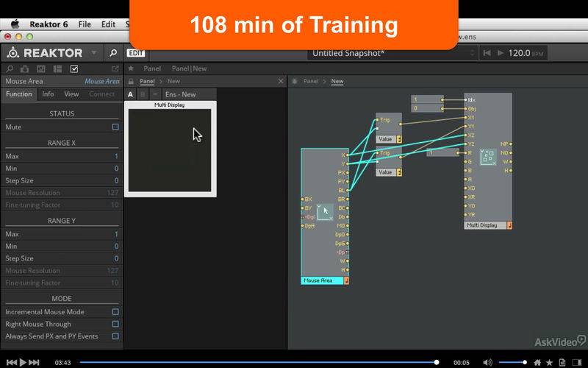The height and width of the screenshot is (368, 588).
Task: Click the Reaktor logo icon
Action: (x=13, y=53)
